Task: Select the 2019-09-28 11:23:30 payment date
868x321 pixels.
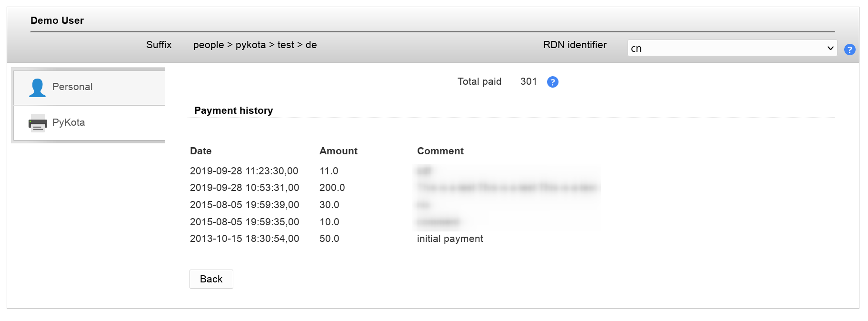Action: 244,171
